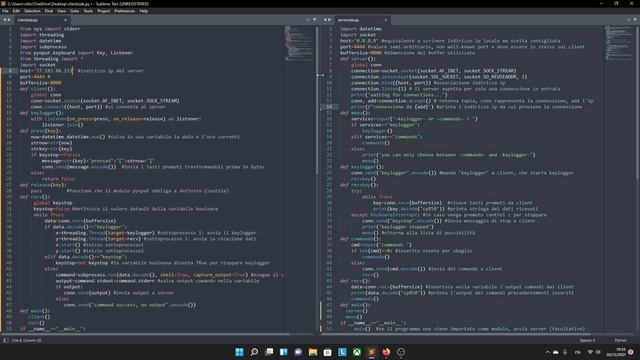Open the View menu
The image size is (640, 360).
click(x=61, y=11)
